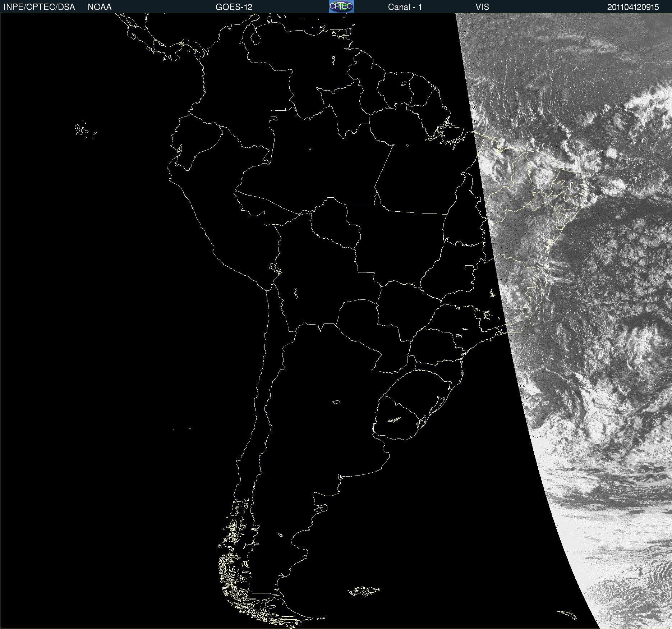Image resolution: width=672 pixels, height=629 pixels.
Task: Click the NOAA label in the header
Action: (100, 7)
